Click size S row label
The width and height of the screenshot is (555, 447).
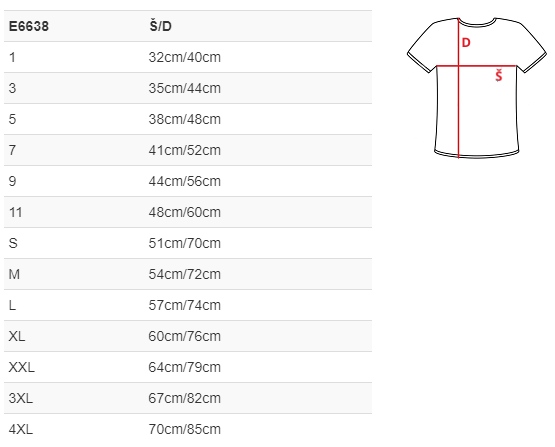(13, 243)
